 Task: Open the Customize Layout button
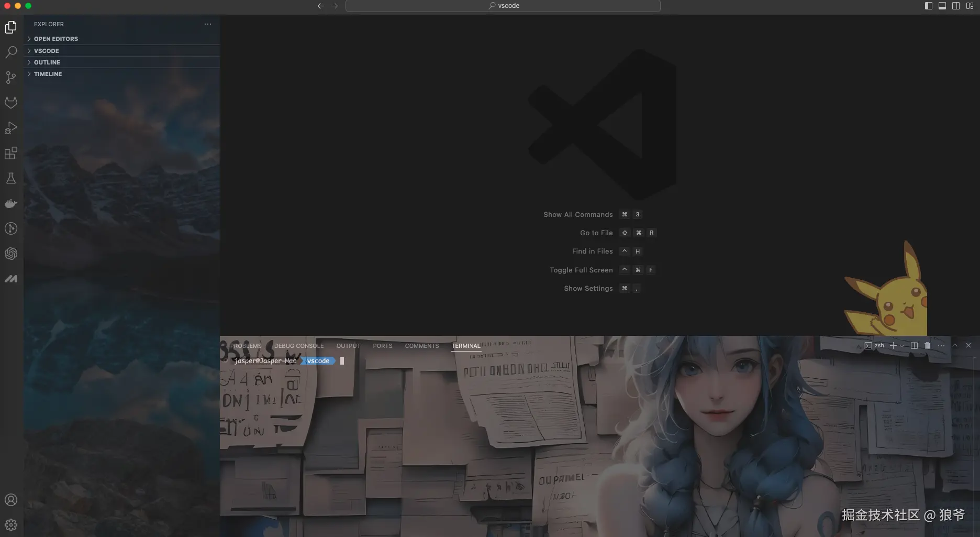970,6
